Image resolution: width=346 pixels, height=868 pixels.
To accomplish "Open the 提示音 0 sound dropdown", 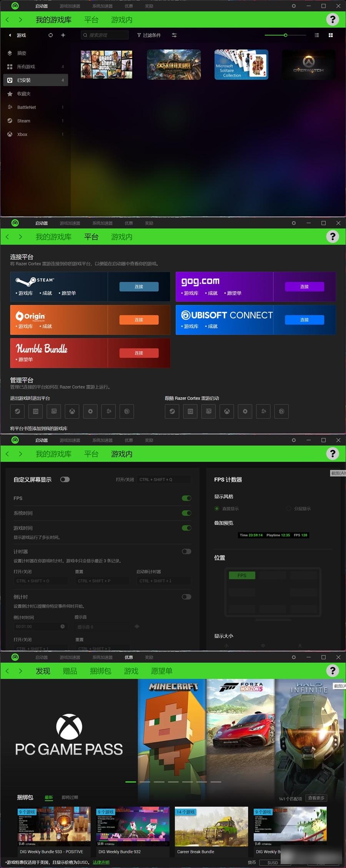I will (102, 627).
